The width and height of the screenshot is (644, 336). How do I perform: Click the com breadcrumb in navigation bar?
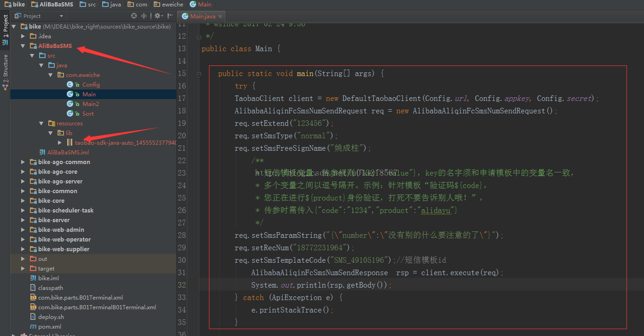click(137, 4)
